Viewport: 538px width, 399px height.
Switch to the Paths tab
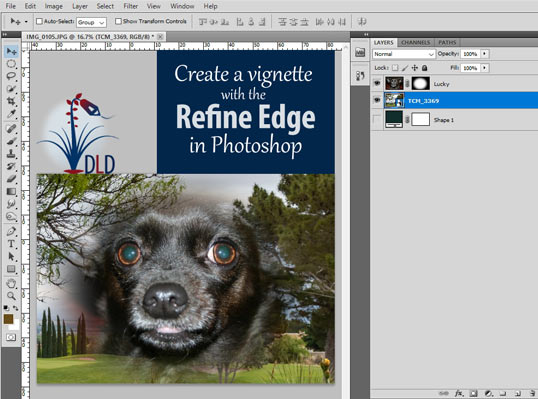click(x=447, y=43)
